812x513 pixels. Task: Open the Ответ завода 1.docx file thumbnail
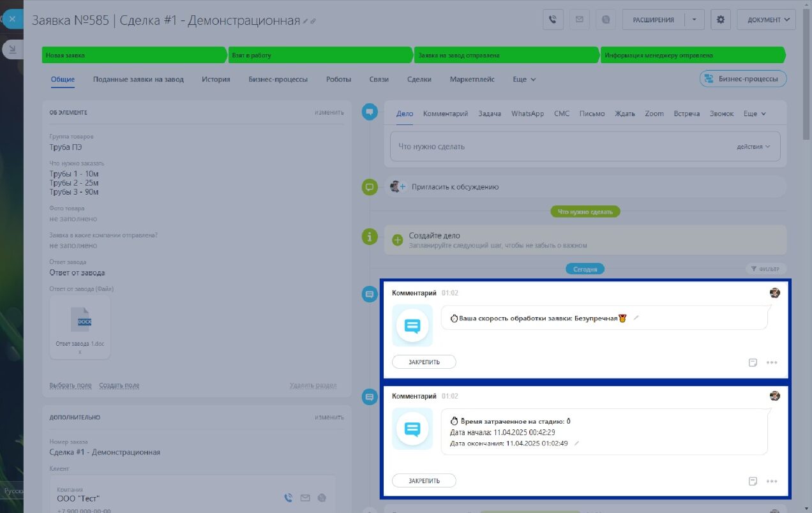[x=80, y=327]
